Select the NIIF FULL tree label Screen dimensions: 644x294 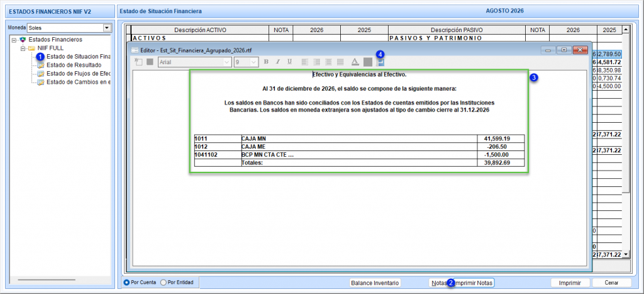(x=50, y=48)
